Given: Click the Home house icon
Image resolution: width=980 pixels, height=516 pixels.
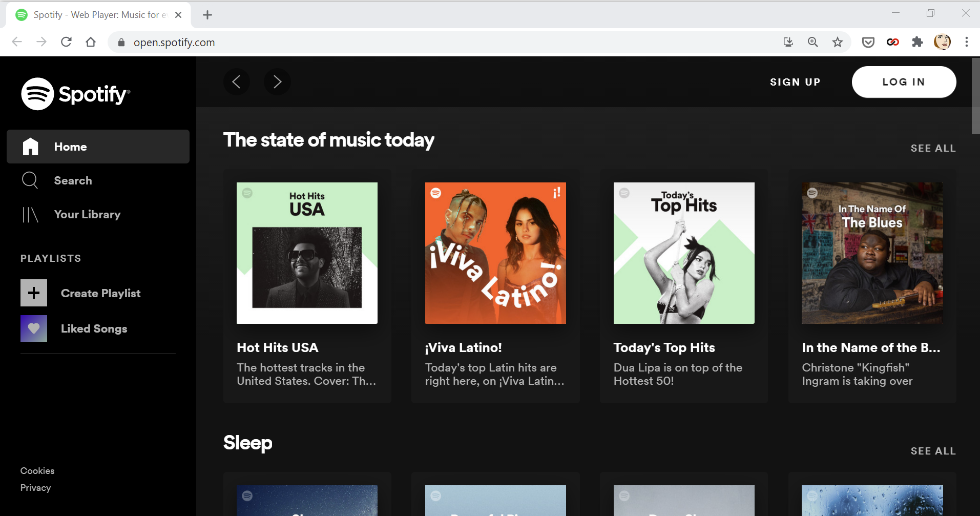Looking at the screenshot, I should click(31, 147).
